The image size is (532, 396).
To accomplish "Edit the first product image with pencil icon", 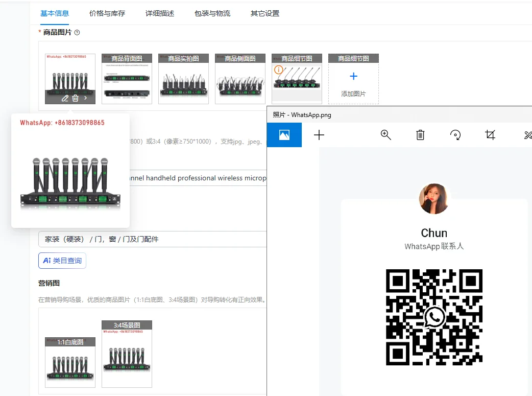I will tap(65, 98).
